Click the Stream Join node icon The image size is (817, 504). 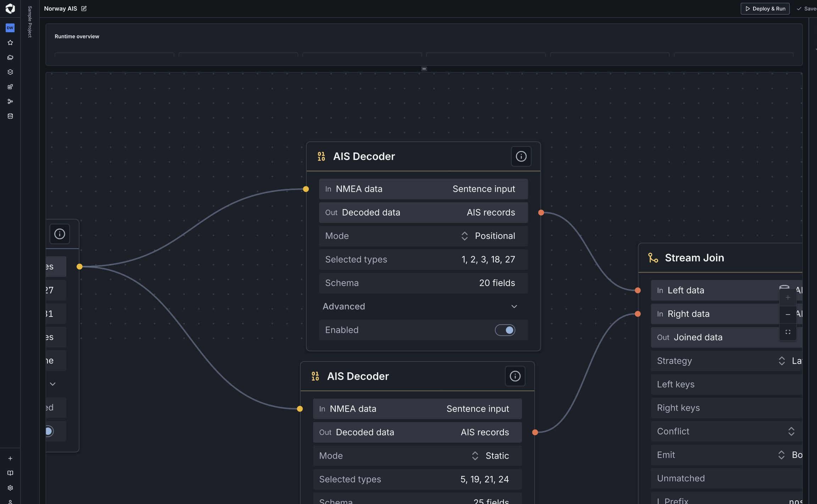[653, 258]
